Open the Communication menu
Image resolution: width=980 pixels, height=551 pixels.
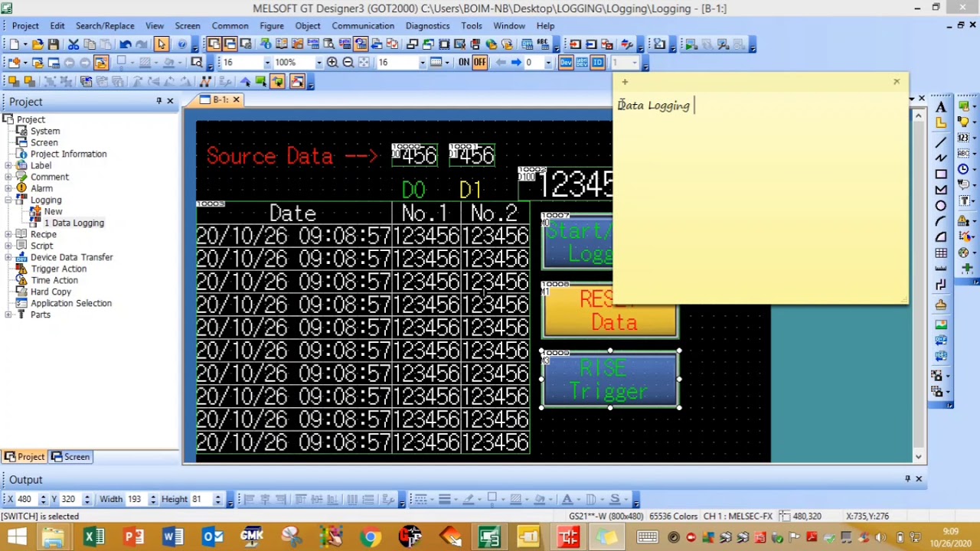tap(363, 25)
